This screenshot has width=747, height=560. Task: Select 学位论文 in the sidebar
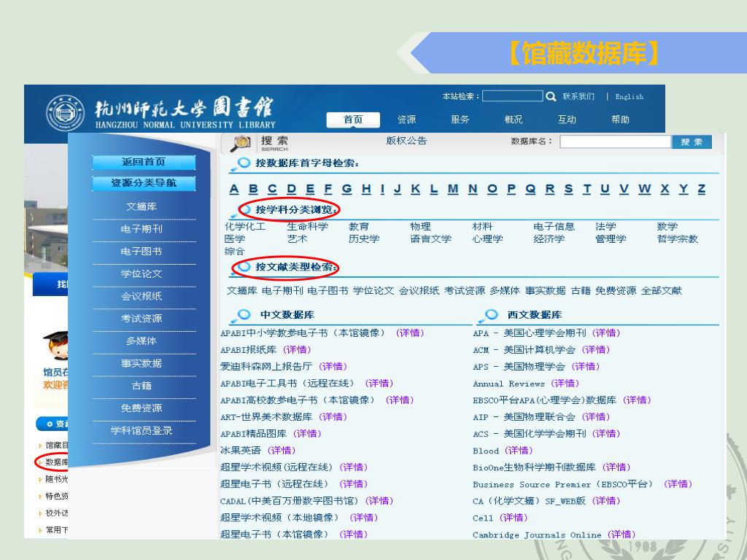142,274
